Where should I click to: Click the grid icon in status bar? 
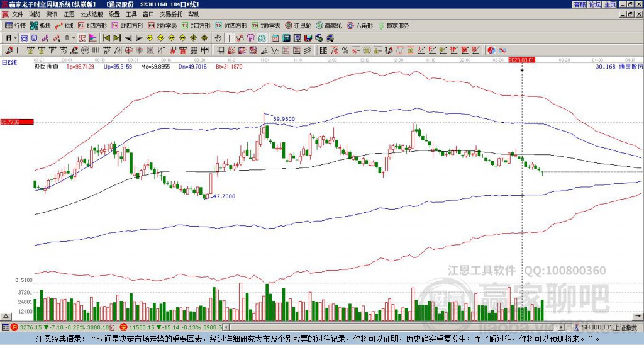(x=5, y=327)
